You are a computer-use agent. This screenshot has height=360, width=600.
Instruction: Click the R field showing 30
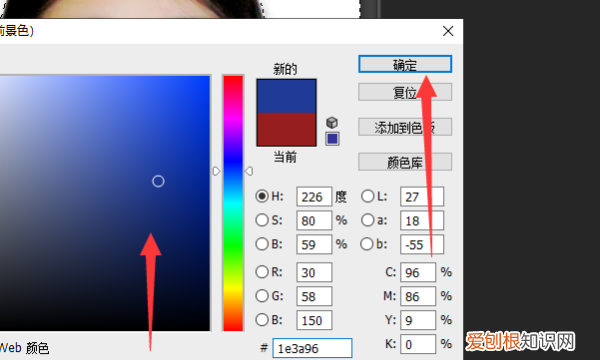tap(314, 272)
